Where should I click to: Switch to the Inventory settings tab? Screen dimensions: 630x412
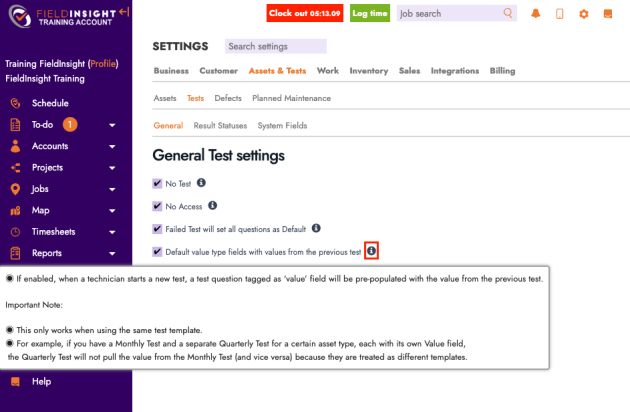[x=369, y=71]
